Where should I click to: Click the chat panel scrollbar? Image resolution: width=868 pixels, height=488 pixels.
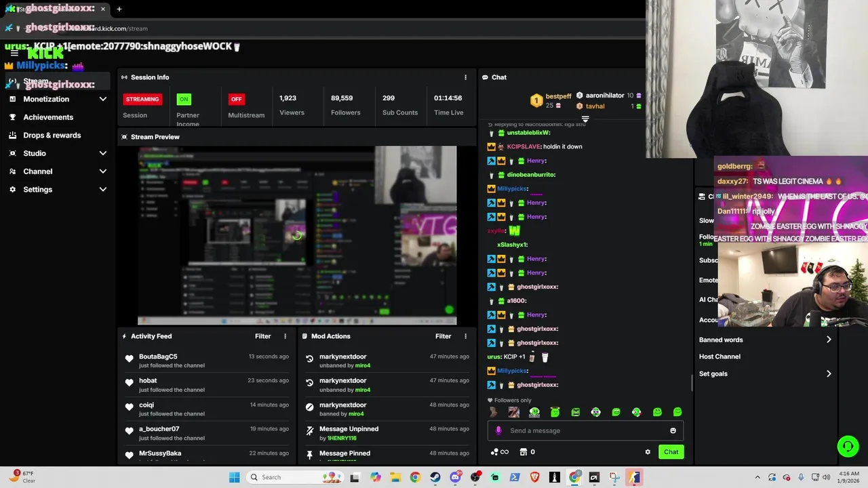(x=691, y=383)
